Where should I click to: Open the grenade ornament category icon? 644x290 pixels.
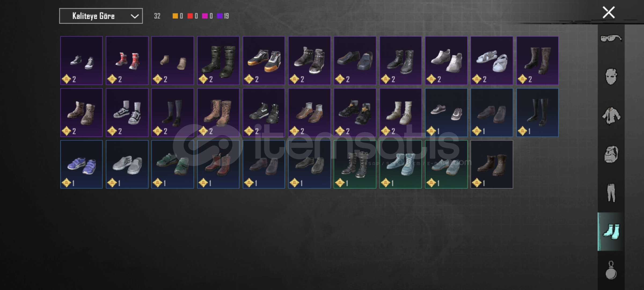click(x=611, y=270)
